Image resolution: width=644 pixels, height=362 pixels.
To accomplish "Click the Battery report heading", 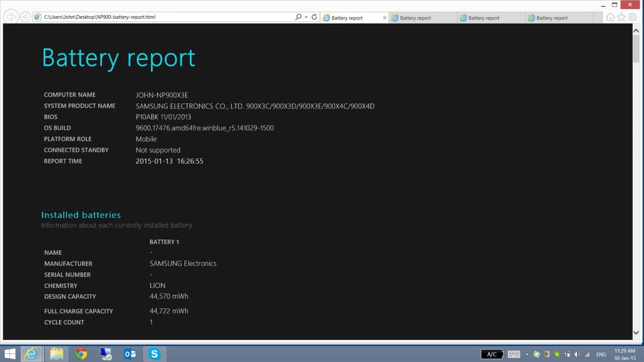I will point(119,57).
